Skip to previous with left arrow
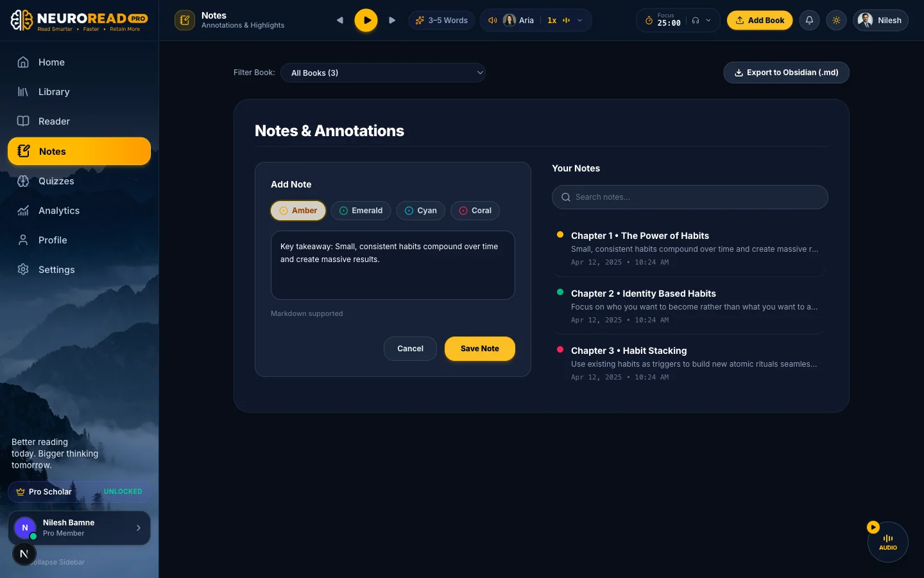Viewport: 924px width, 578px height. [339, 21]
